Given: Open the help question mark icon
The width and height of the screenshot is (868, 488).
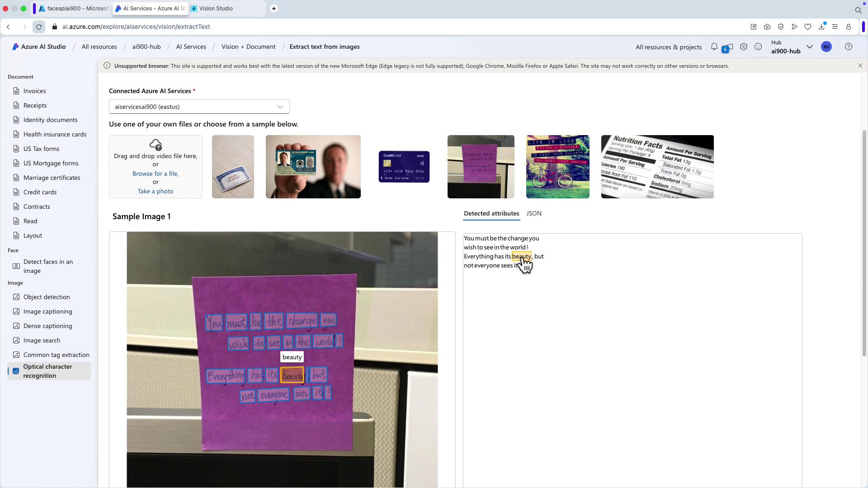Looking at the screenshot, I should click(849, 47).
